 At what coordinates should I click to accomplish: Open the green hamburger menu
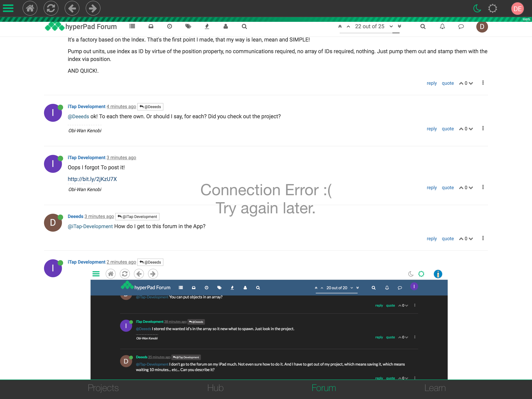8,8
